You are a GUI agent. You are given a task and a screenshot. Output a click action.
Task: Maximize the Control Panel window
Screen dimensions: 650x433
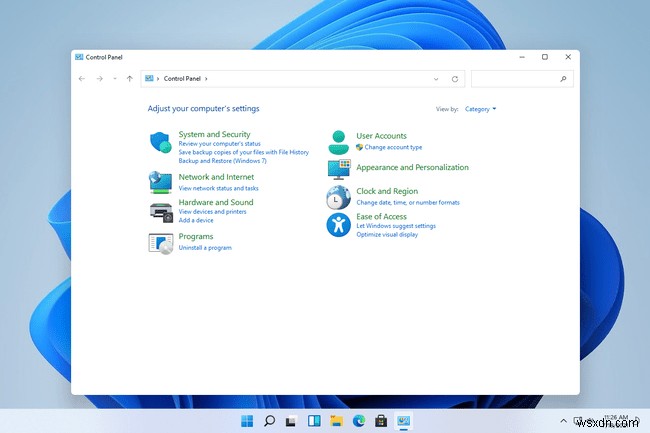[545, 57]
